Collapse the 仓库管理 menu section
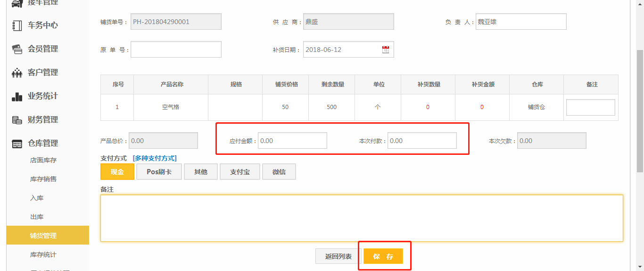The width and height of the screenshot is (644, 271). tap(43, 143)
